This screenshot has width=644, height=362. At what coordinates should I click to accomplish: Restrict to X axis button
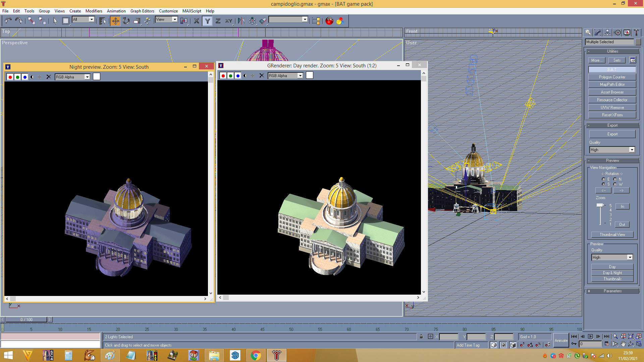(x=197, y=21)
